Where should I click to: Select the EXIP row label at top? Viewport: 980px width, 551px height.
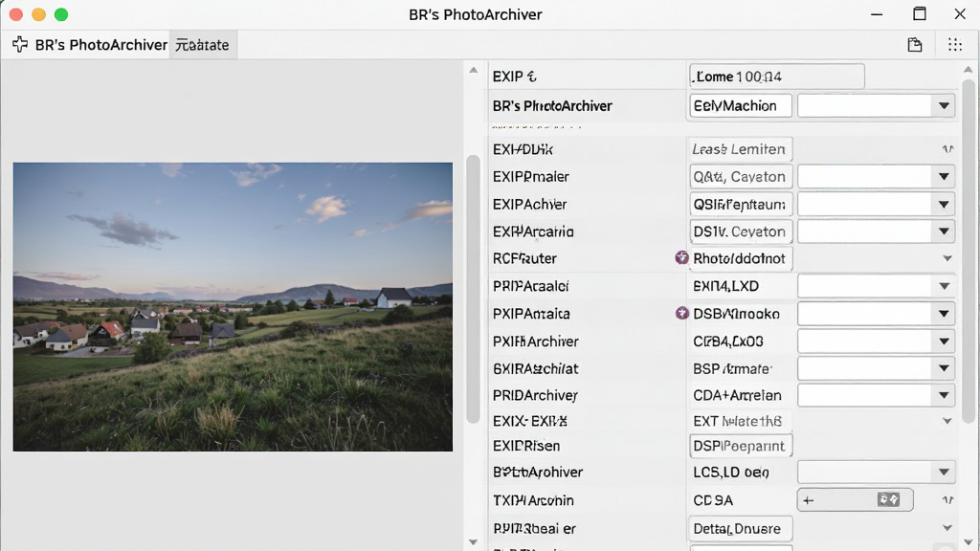click(514, 77)
